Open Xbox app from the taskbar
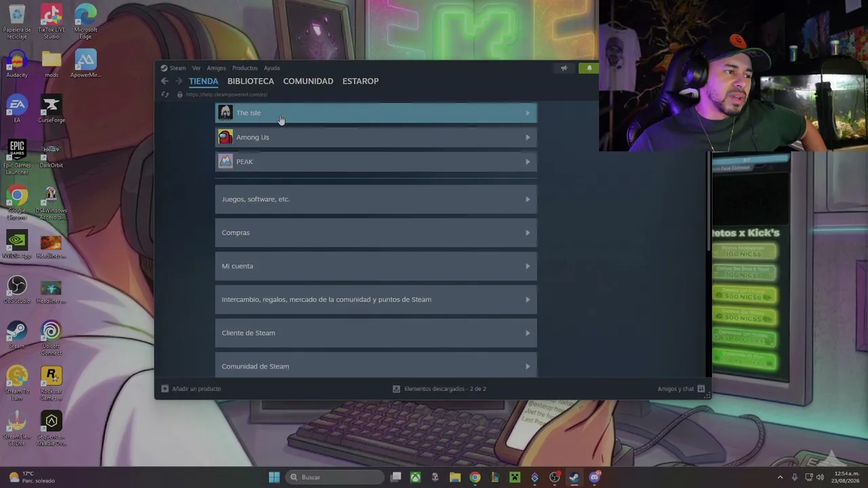Screen dimensions: 868x488 [x=415, y=477]
